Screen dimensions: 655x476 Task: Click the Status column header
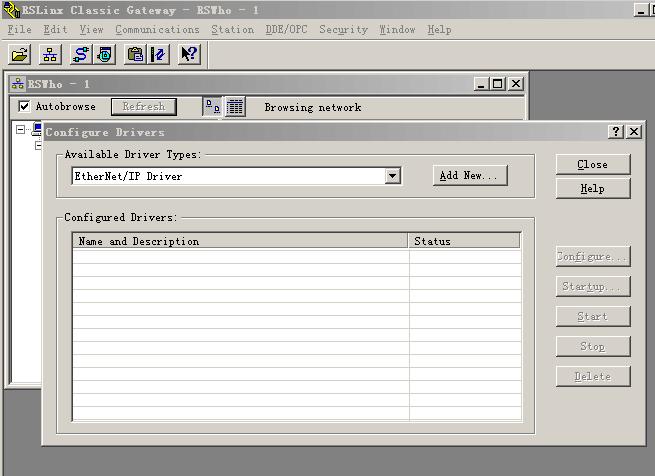pos(464,241)
